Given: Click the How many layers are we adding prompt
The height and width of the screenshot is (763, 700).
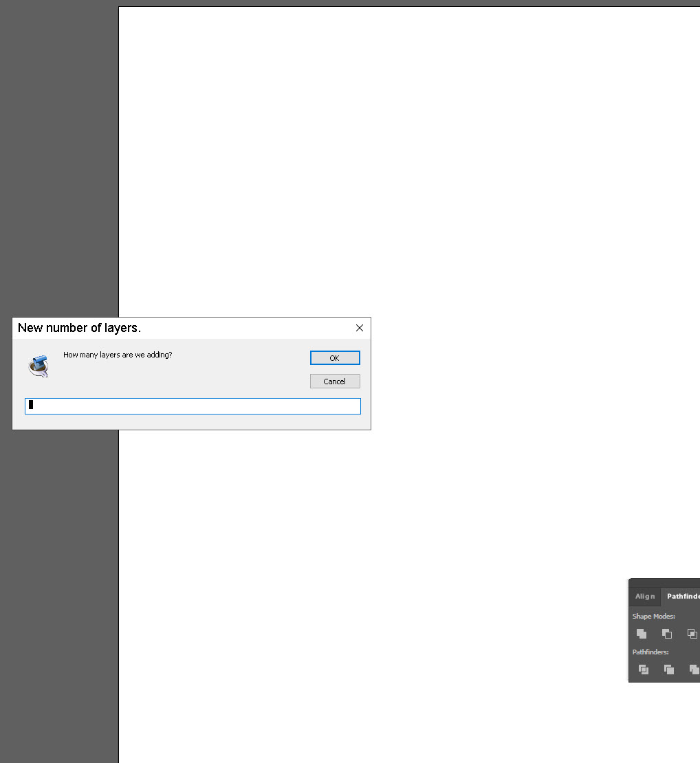Looking at the screenshot, I should [x=118, y=355].
